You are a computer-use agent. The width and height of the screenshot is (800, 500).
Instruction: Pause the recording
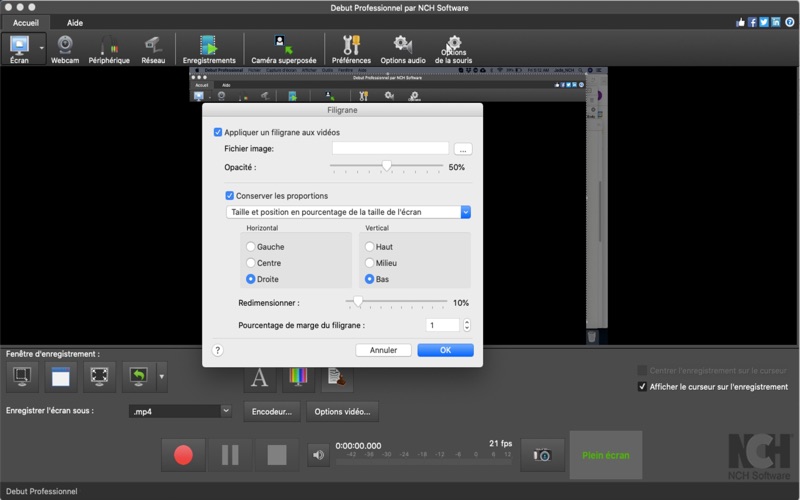click(x=230, y=455)
